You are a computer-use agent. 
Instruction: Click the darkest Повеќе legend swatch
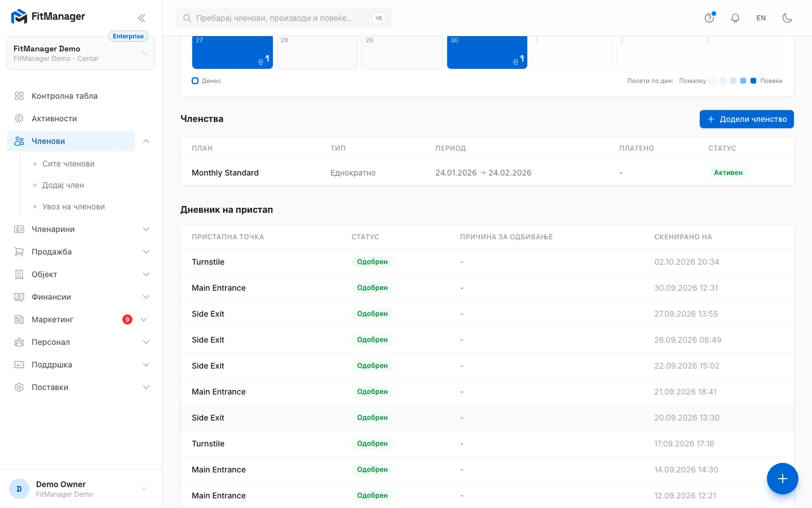[753, 81]
